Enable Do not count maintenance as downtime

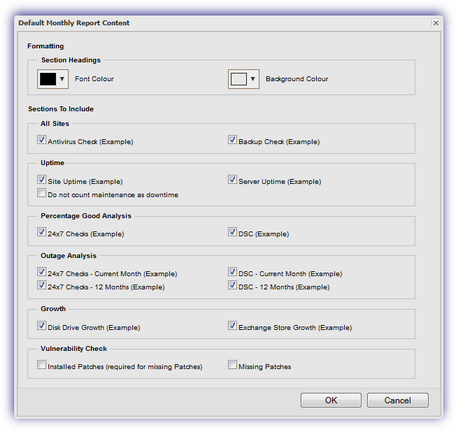(x=42, y=193)
